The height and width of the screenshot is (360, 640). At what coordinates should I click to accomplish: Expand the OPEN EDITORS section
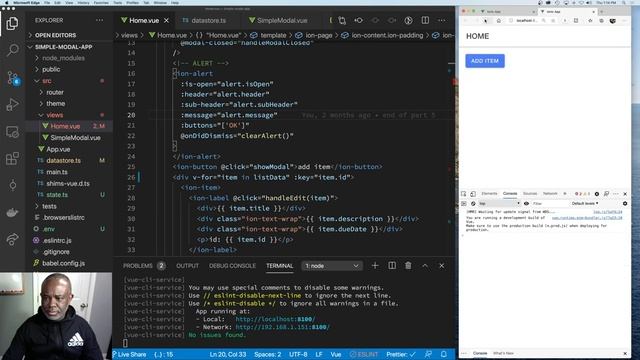point(56,35)
